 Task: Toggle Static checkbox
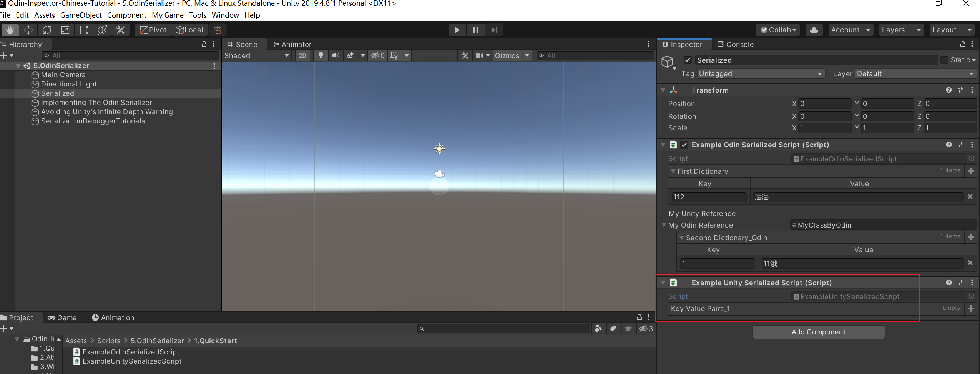click(944, 60)
